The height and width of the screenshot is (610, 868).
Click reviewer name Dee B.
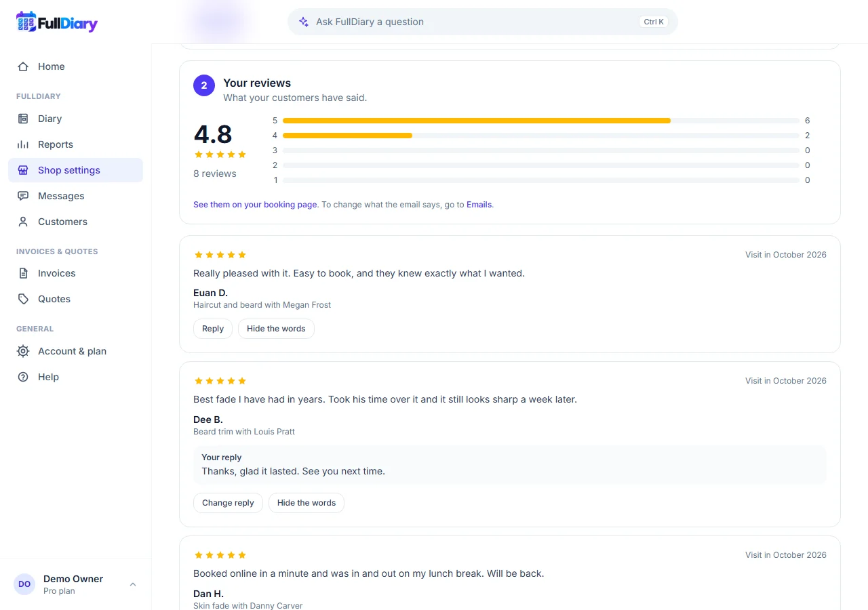tap(208, 420)
